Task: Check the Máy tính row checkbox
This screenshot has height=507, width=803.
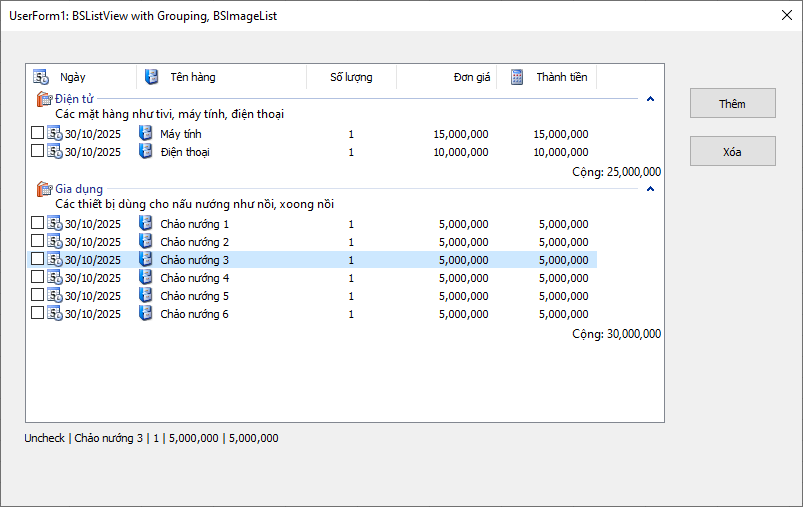Action: 37,134
